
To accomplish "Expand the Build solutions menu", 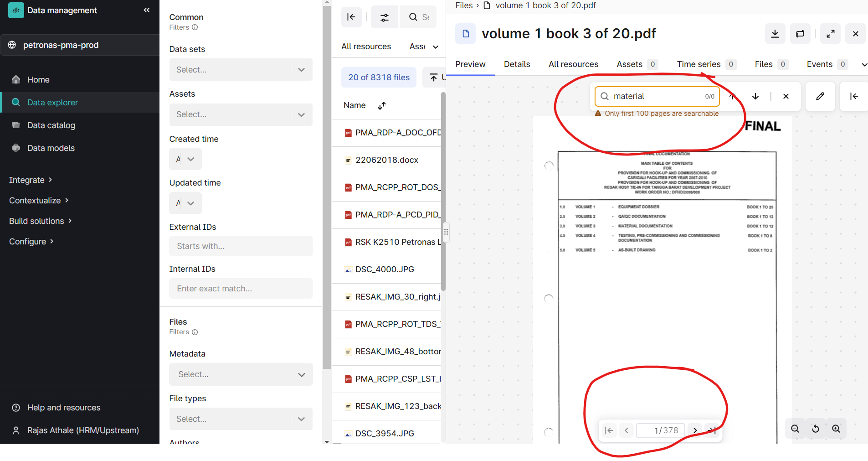I will [41, 221].
